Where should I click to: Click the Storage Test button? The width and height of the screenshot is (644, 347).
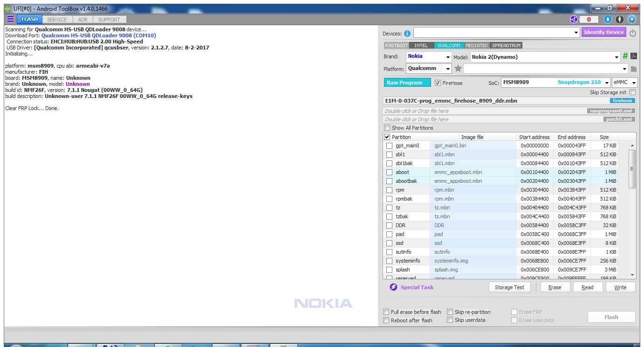pyautogui.click(x=509, y=287)
